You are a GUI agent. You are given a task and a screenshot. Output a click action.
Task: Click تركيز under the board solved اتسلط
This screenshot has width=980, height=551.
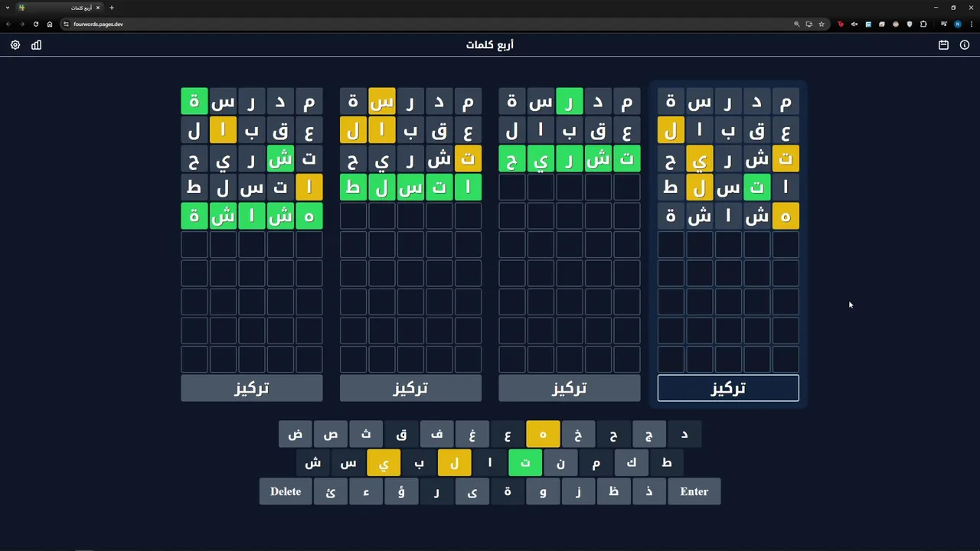pyautogui.click(x=410, y=388)
